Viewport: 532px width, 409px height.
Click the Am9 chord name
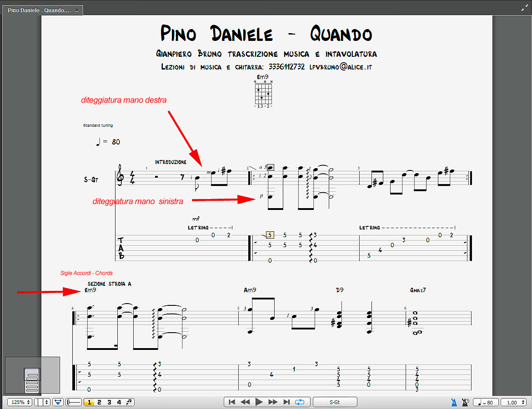pos(250,290)
